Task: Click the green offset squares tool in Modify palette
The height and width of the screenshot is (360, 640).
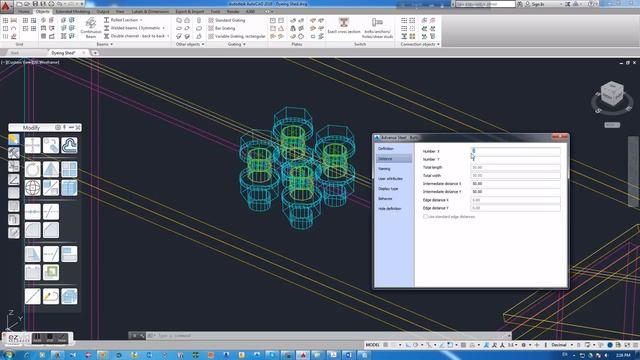Action: pos(51,272)
